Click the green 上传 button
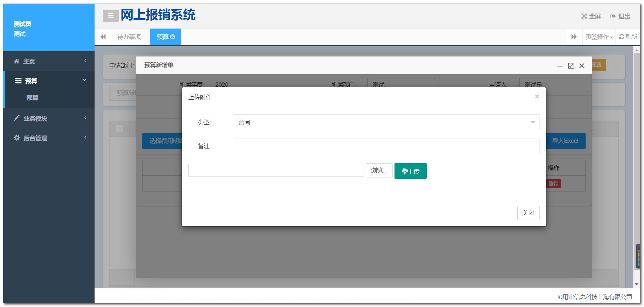644x307 pixels. 410,171
